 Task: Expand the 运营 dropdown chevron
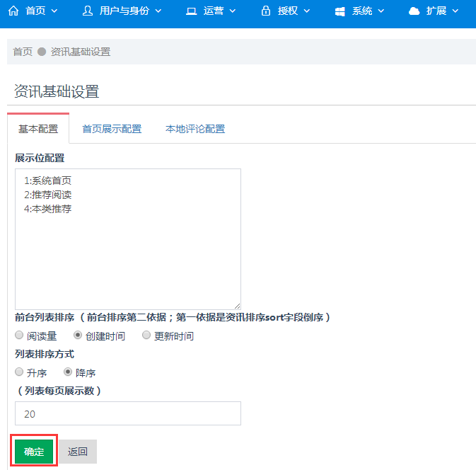(x=233, y=11)
